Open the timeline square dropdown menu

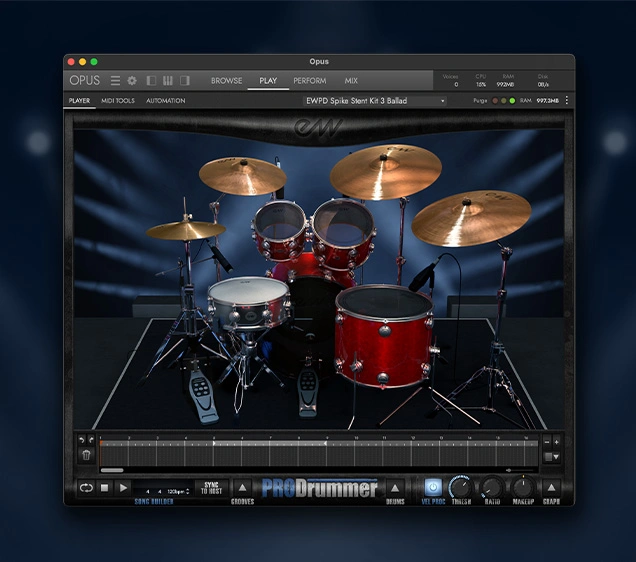pos(552,457)
